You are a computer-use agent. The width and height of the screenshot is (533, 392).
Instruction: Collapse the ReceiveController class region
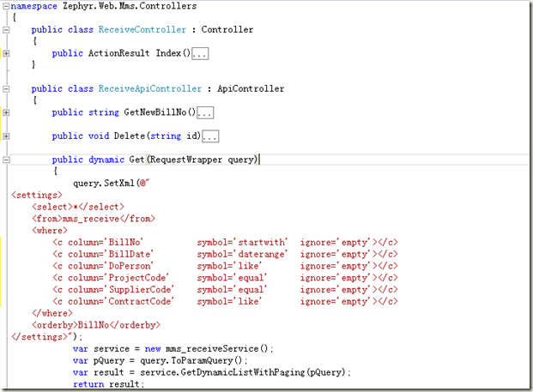point(7,29)
